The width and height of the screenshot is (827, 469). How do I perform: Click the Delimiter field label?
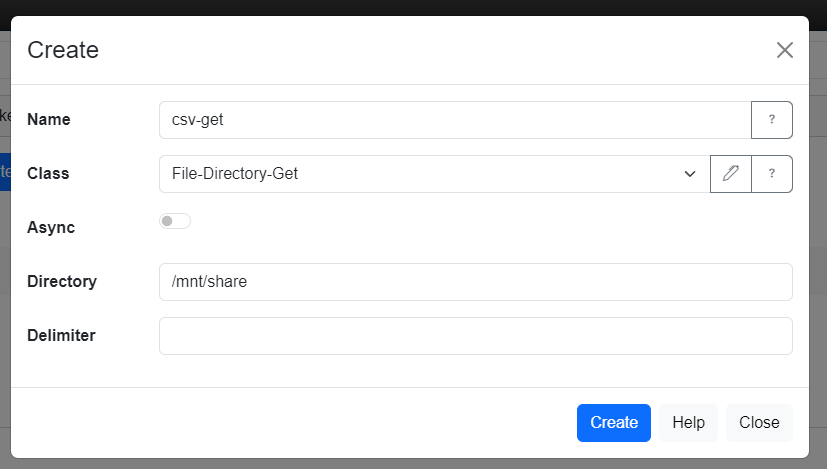pyautogui.click(x=61, y=336)
